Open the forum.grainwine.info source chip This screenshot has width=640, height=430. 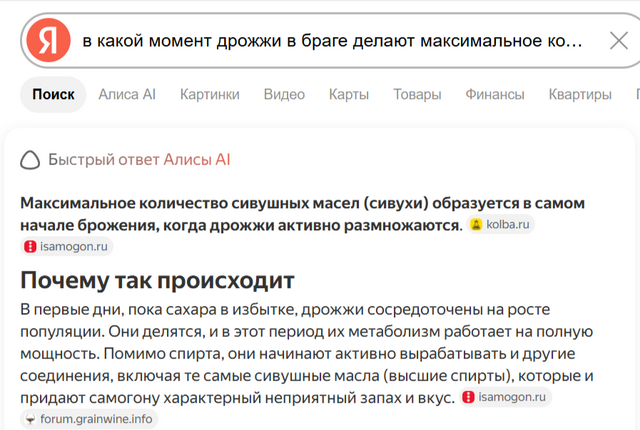pos(89,419)
